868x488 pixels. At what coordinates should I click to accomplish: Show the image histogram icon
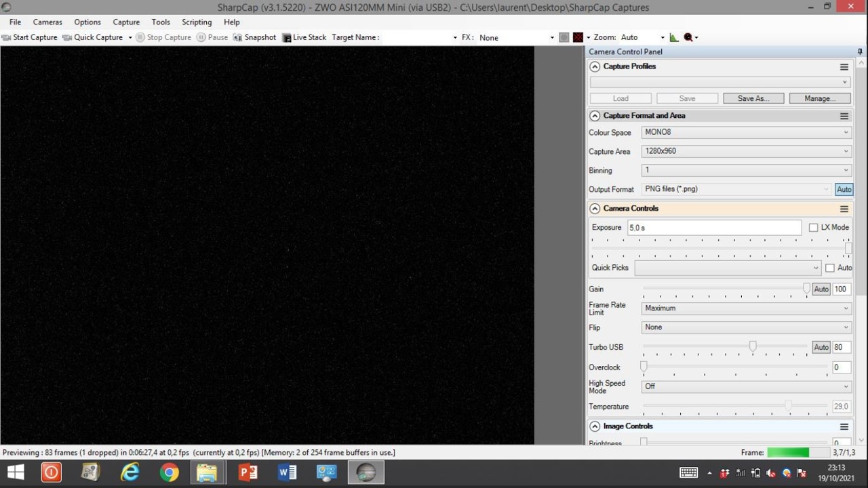674,37
